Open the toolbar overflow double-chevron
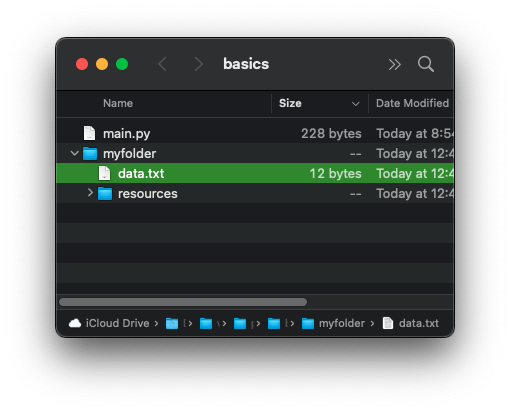The image size is (510, 411). [394, 64]
